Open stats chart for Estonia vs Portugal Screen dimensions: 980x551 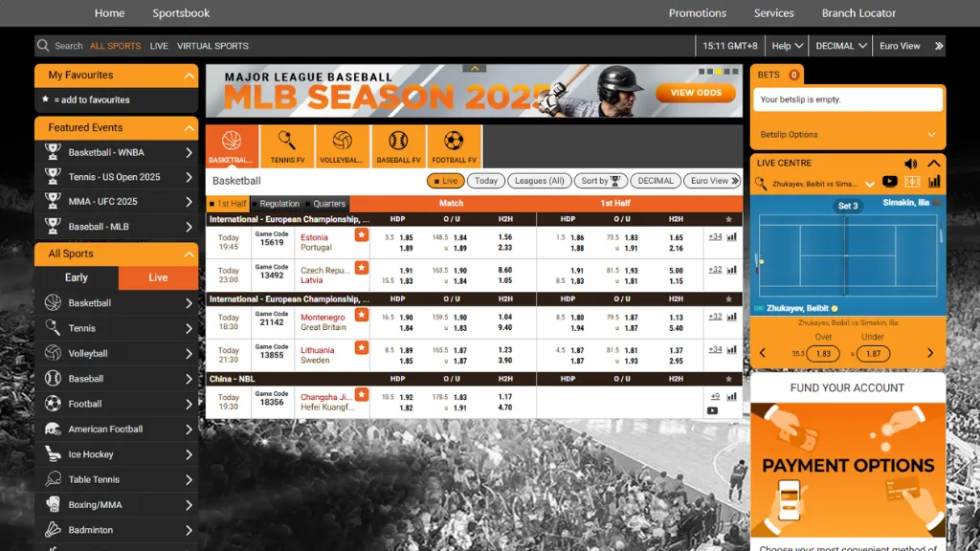coord(732,237)
